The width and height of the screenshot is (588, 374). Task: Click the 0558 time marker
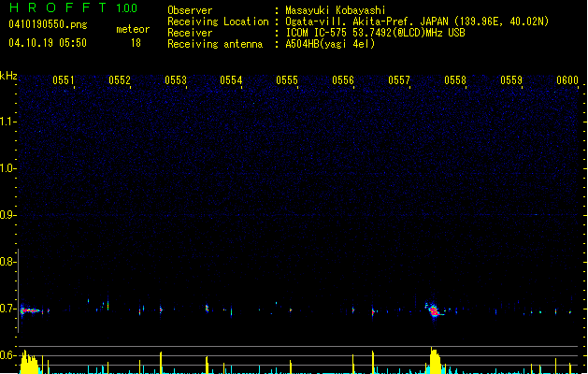pos(455,80)
